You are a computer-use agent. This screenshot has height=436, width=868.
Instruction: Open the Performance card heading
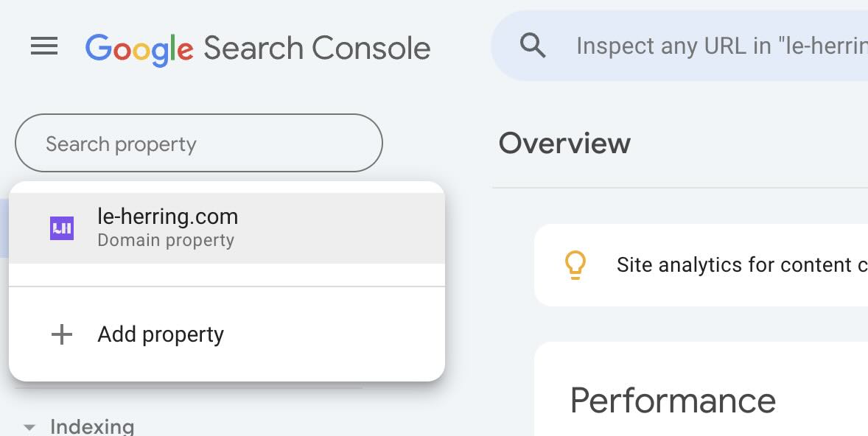pos(673,401)
